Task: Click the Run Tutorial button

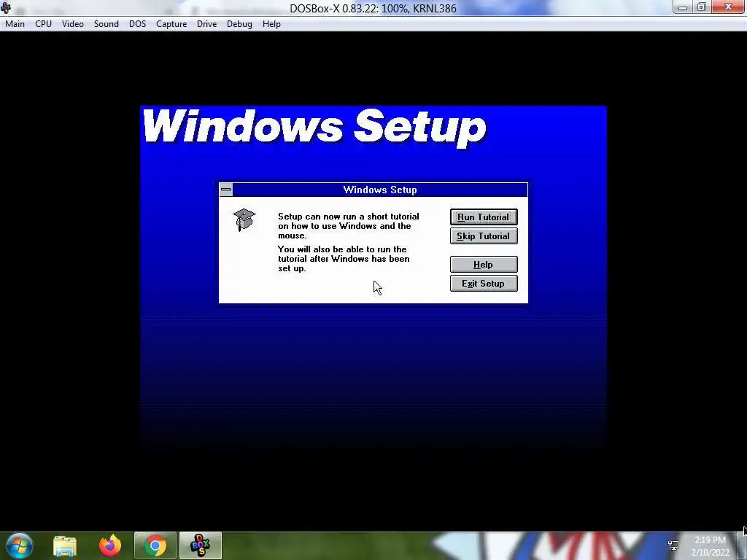Action: click(484, 217)
